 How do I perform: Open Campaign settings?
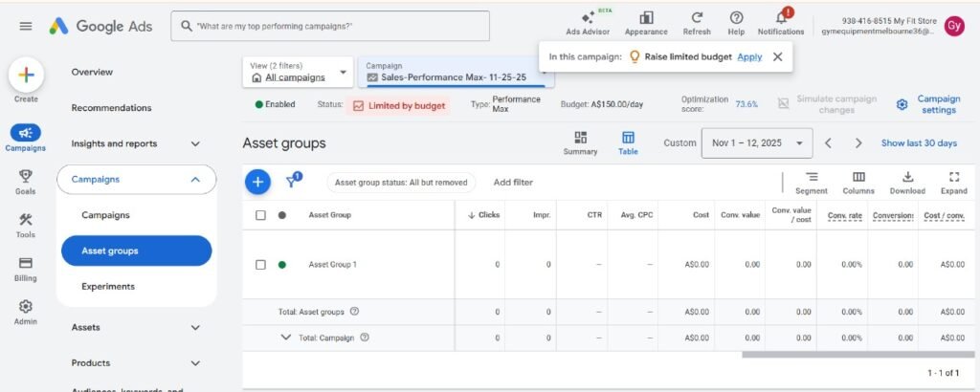click(x=928, y=104)
